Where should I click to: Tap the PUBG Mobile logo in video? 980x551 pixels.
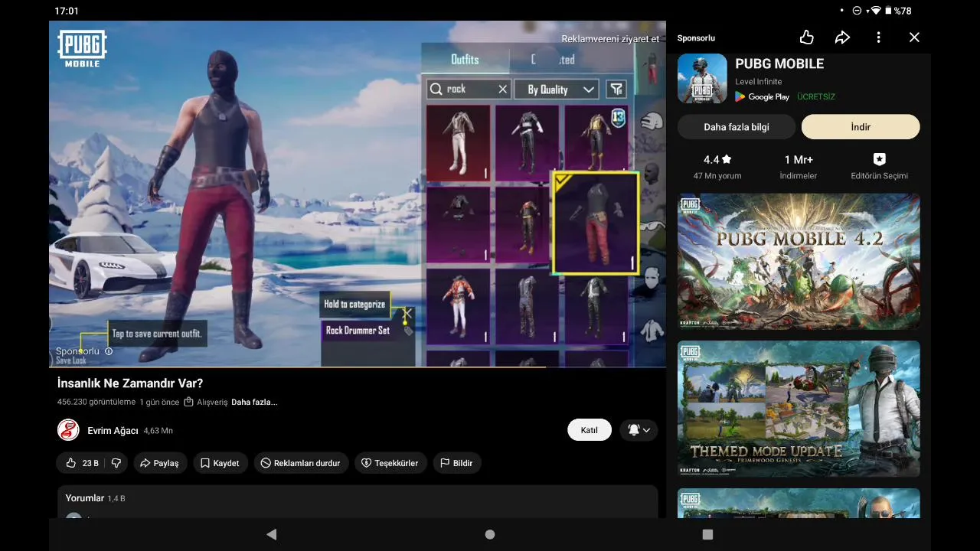pos(82,49)
